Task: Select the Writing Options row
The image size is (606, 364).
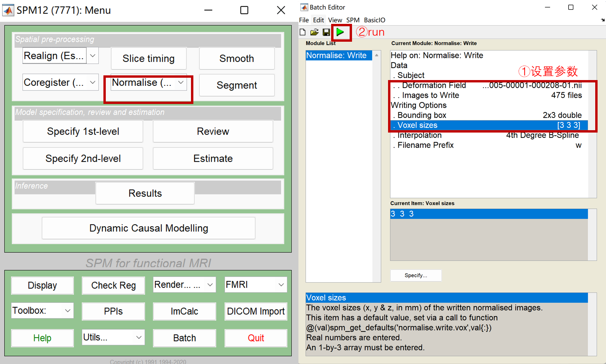Action: coord(489,105)
